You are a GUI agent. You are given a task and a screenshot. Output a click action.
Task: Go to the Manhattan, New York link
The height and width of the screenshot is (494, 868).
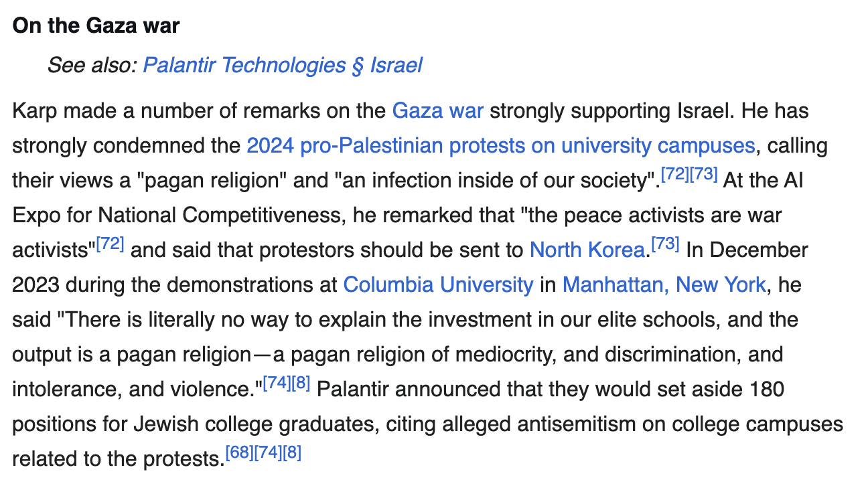coord(664,284)
